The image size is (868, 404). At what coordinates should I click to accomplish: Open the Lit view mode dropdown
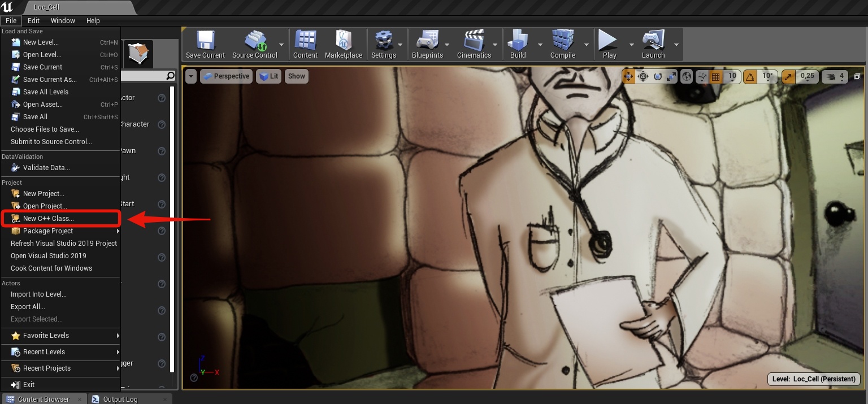[x=268, y=76]
